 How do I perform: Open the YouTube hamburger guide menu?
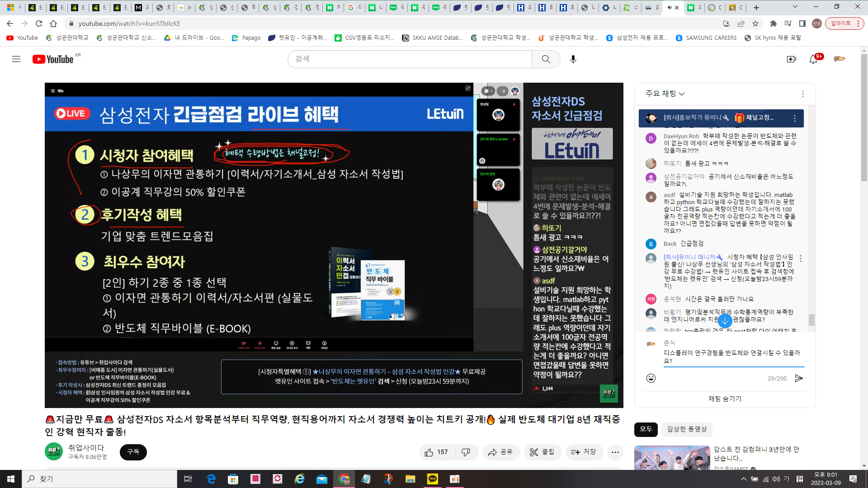pyautogui.click(x=16, y=59)
